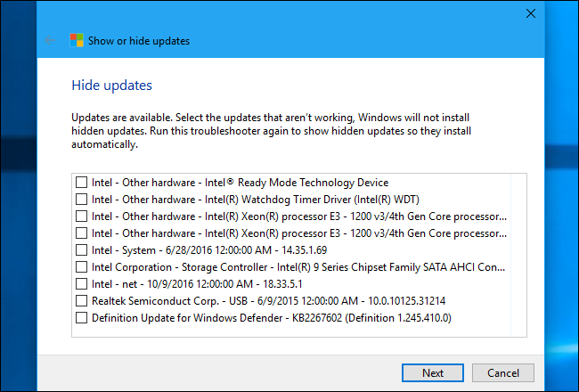Click the Windows logo troubleshooter icon
Image resolution: width=579 pixels, height=392 pixels.
point(77,40)
